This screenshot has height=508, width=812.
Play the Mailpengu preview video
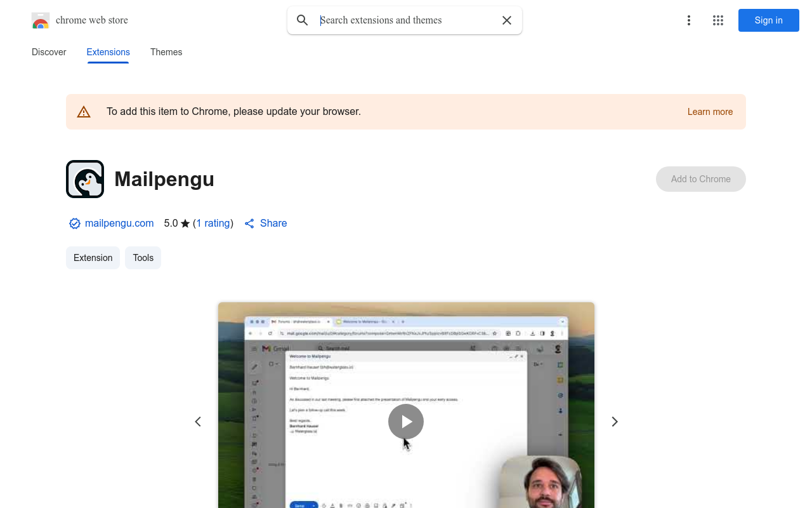click(x=406, y=422)
